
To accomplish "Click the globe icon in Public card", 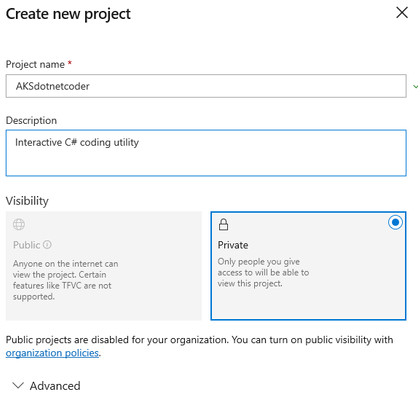I will pyautogui.click(x=19, y=224).
